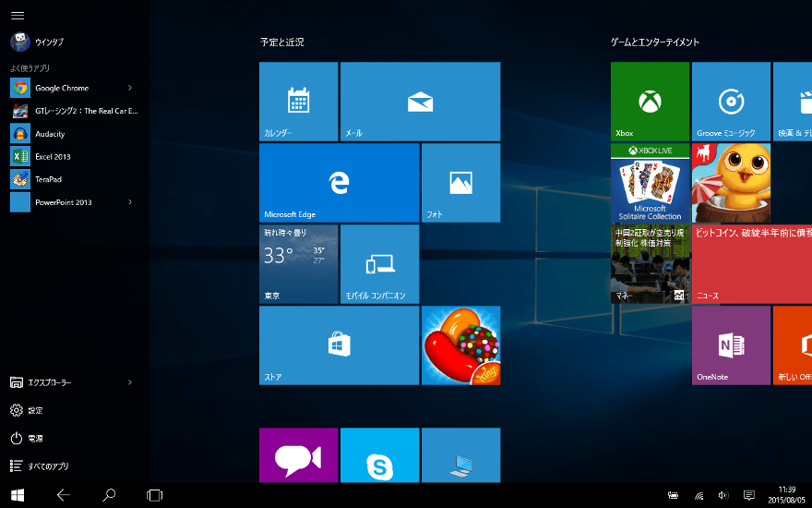Viewport: 812px width, 508px height.
Task: Open the フォト photos tile
Action: click(460, 183)
